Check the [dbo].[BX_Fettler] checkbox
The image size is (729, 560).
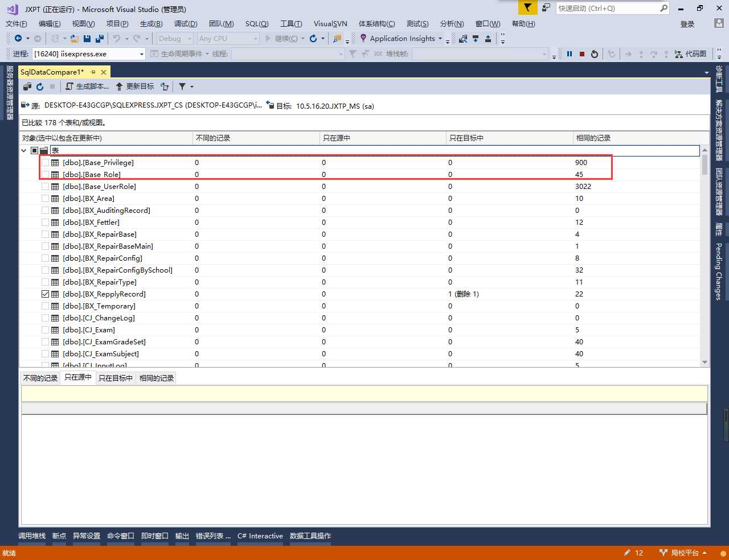pyautogui.click(x=45, y=223)
